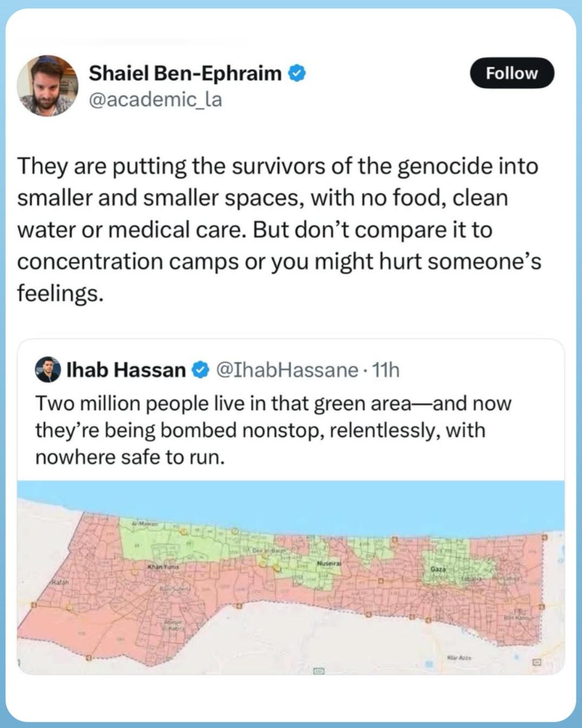
Task: Click the verified badge next to Ihab Hassan
Action: pos(200,370)
